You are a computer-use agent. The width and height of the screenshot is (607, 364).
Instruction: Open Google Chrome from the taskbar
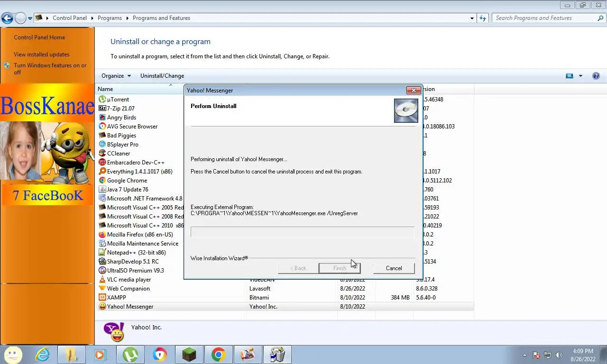(x=218, y=355)
